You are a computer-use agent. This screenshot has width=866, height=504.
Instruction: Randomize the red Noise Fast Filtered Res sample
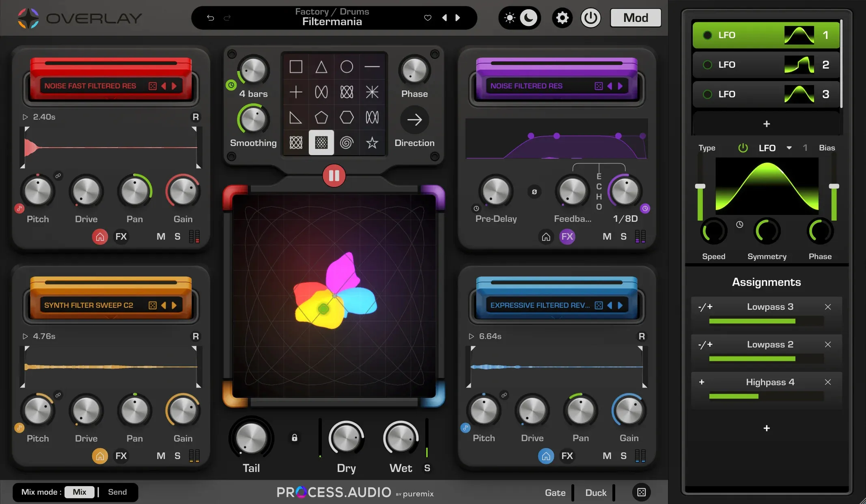[x=153, y=86]
